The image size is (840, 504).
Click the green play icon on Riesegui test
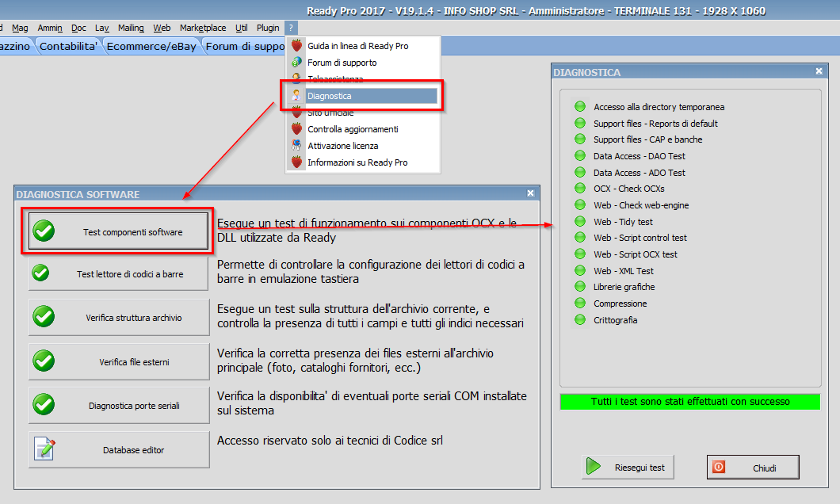click(594, 467)
